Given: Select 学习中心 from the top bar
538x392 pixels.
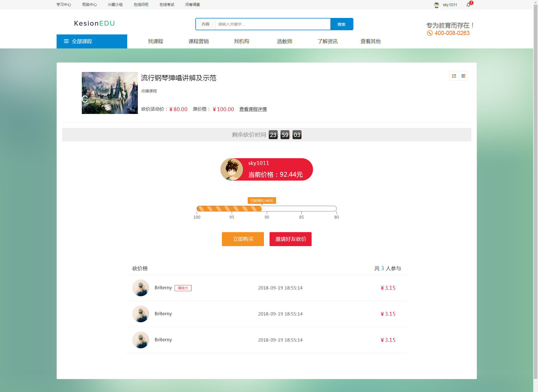Looking at the screenshot, I should tap(64, 4).
